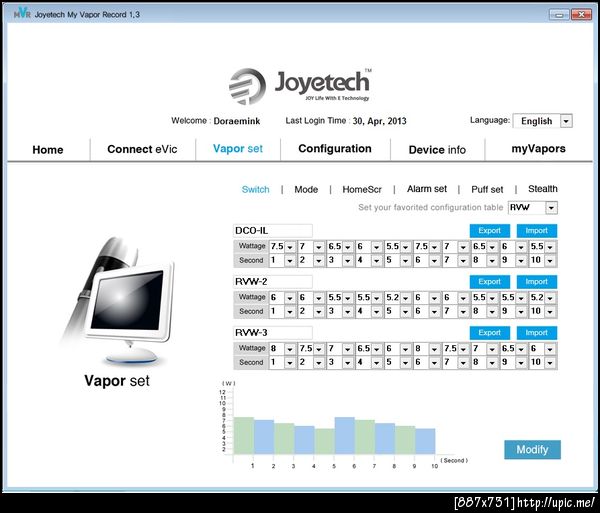The width and height of the screenshot is (600, 513).
Task: Export the DCO-IL table
Action: click(x=489, y=231)
